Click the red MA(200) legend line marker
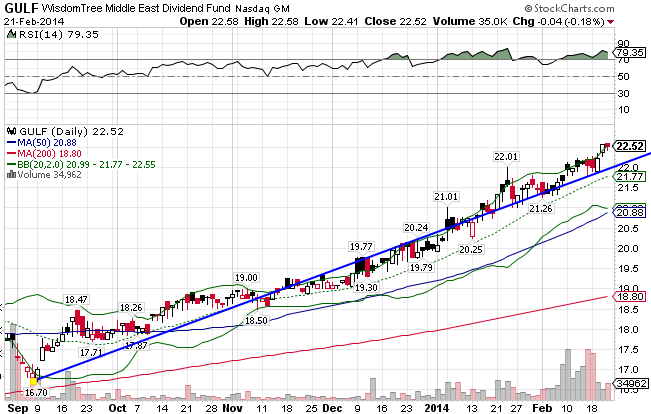This screenshot has height=414, width=651. click(x=12, y=154)
